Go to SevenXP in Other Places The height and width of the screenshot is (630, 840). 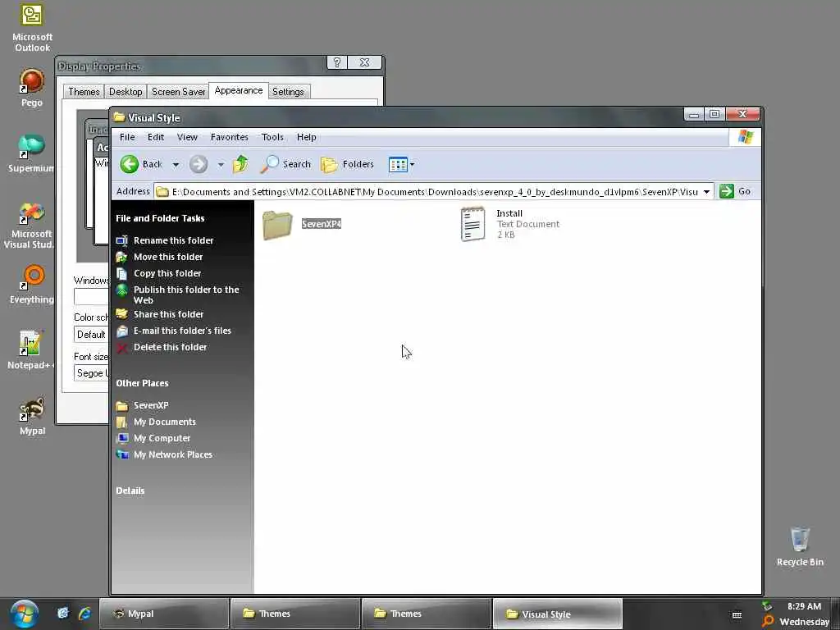click(x=151, y=405)
